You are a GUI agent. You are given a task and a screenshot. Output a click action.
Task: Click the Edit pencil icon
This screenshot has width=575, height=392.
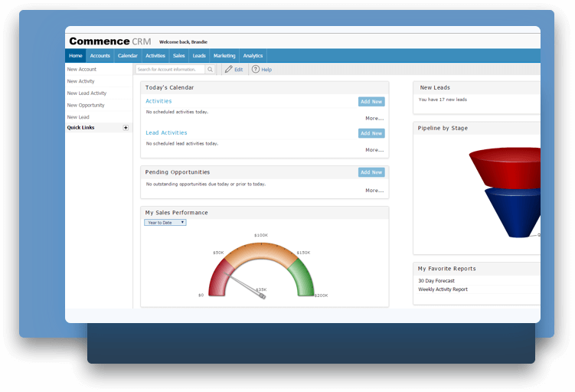pyautogui.click(x=229, y=69)
